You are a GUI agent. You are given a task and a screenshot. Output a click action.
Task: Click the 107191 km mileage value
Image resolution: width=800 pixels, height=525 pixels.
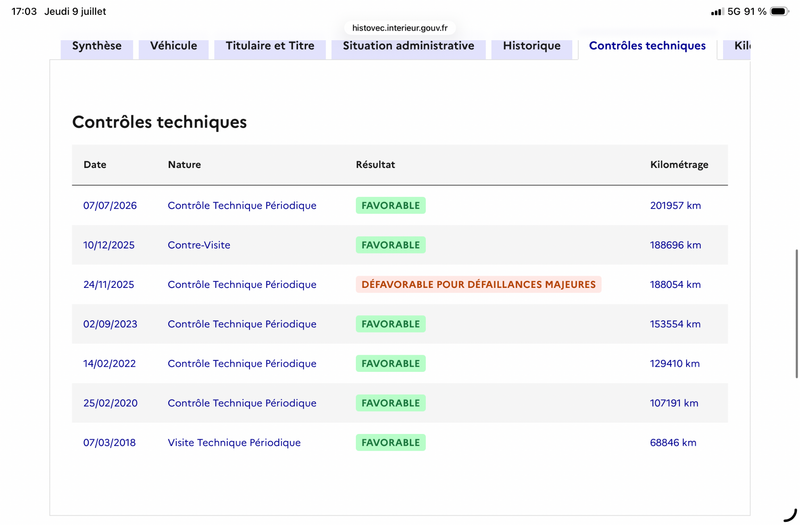(674, 403)
